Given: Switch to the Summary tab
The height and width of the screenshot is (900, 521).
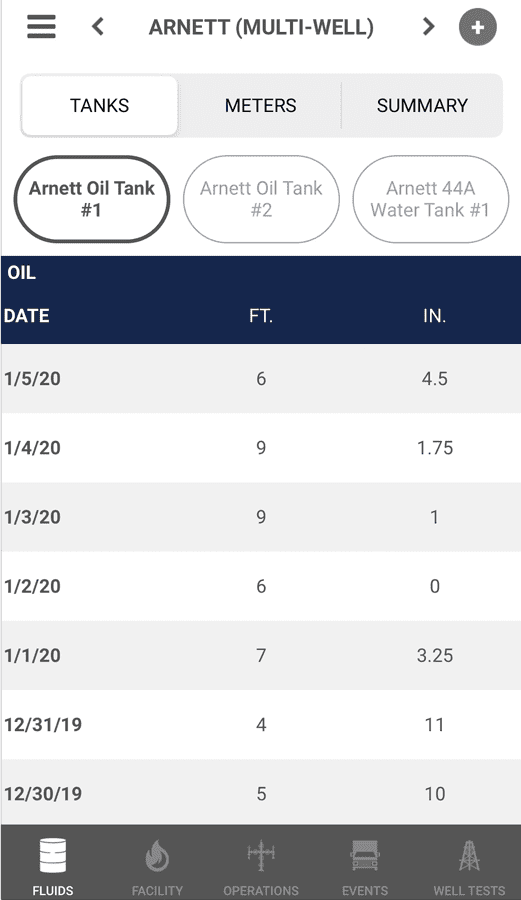Looking at the screenshot, I should [x=422, y=106].
